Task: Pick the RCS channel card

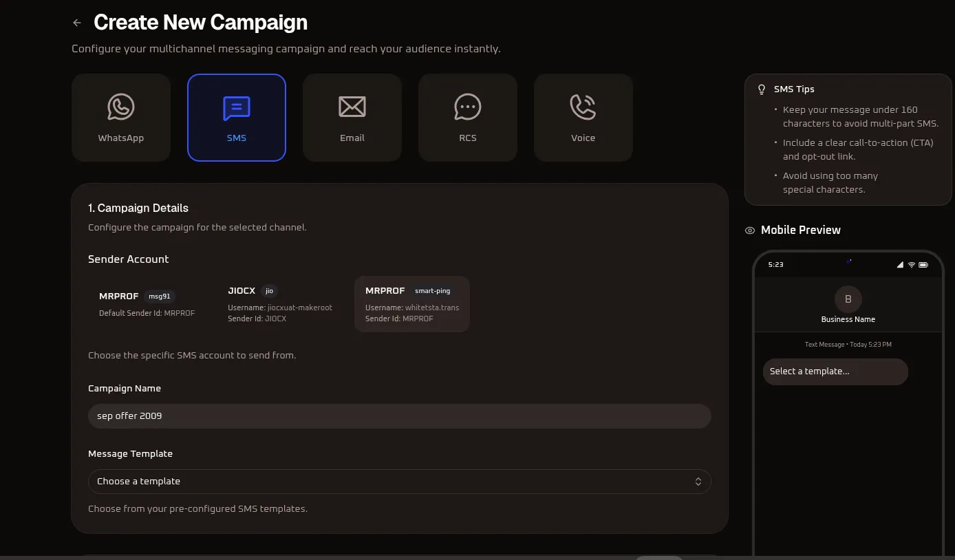Action: pos(468,118)
